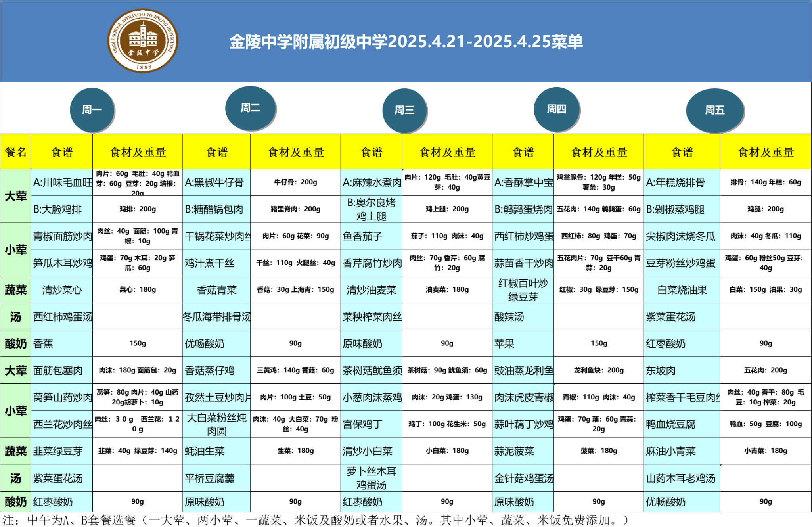Image resolution: width=812 pixels, height=527 pixels.
Task: Select the 周三 circle badge
Action: pyautogui.click(x=404, y=110)
